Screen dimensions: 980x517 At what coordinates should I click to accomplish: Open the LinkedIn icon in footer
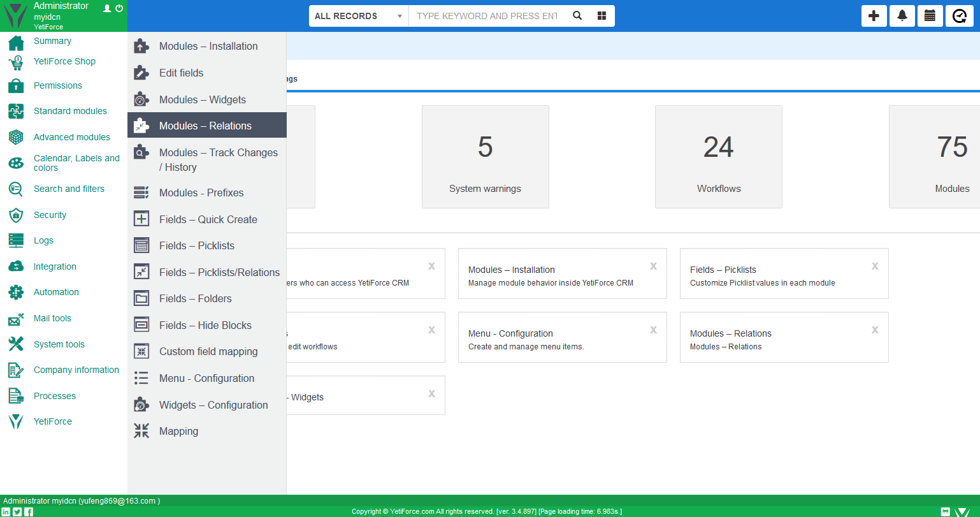click(6, 512)
